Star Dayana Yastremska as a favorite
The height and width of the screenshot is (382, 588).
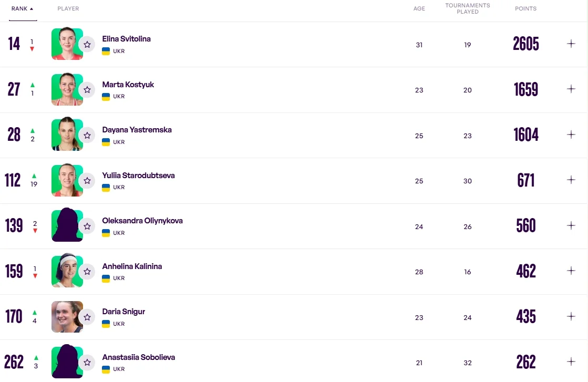click(87, 136)
